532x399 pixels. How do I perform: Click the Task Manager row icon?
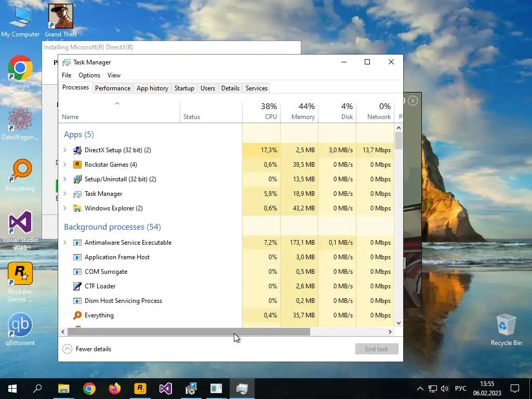point(77,194)
